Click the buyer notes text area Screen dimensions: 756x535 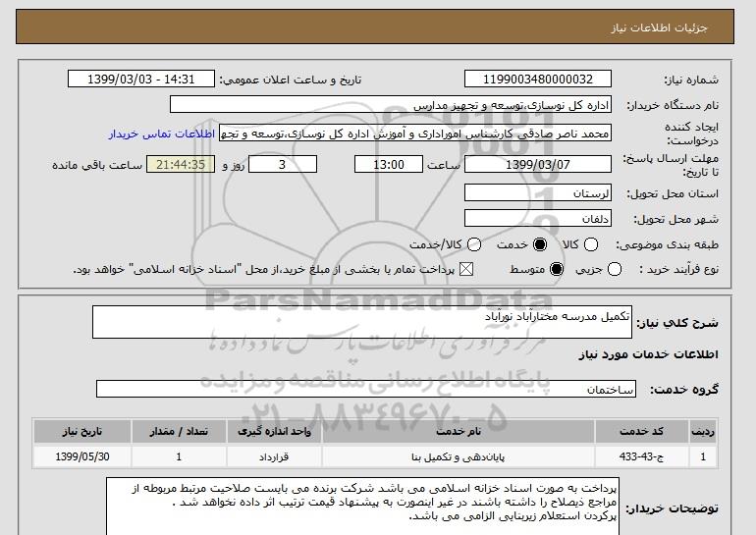point(362,507)
